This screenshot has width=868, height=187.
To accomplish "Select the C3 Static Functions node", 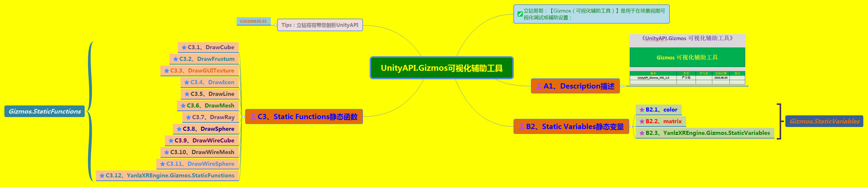I will point(304,117).
